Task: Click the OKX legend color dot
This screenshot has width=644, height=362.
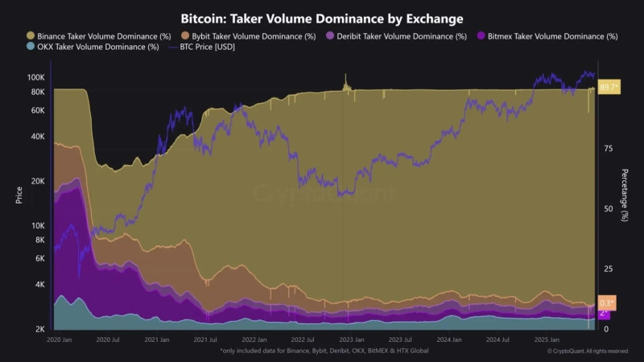Action: tap(31, 47)
